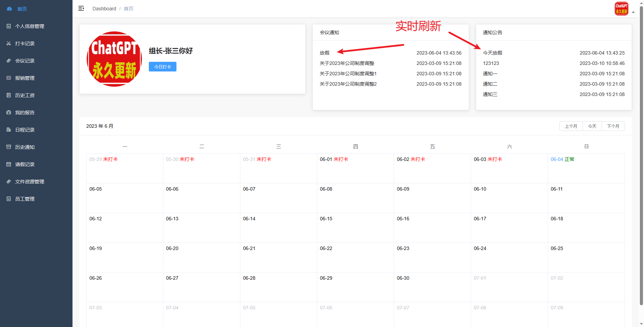Image resolution: width=644 pixels, height=327 pixels.
Task: Select 员工管理 in the sidebar
Action: click(25, 199)
